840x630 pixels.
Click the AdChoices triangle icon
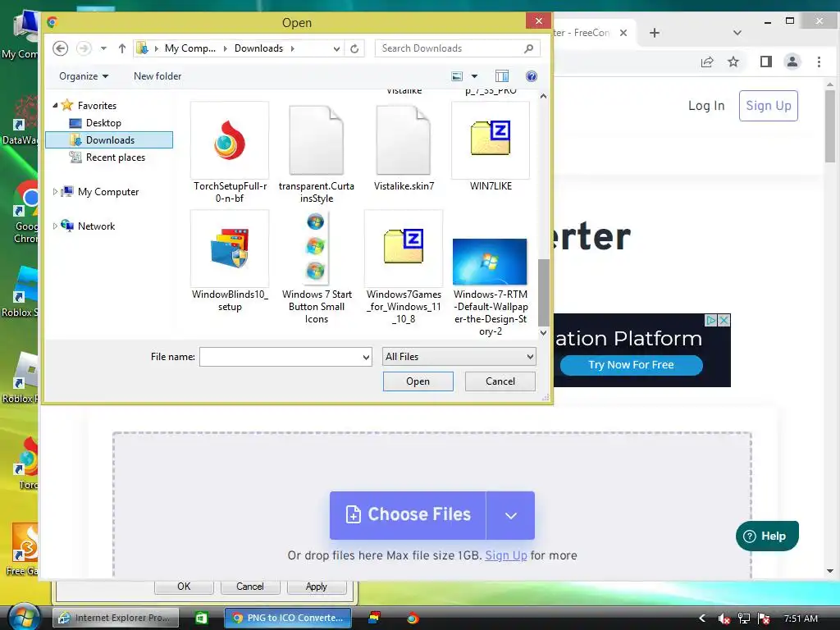point(711,321)
